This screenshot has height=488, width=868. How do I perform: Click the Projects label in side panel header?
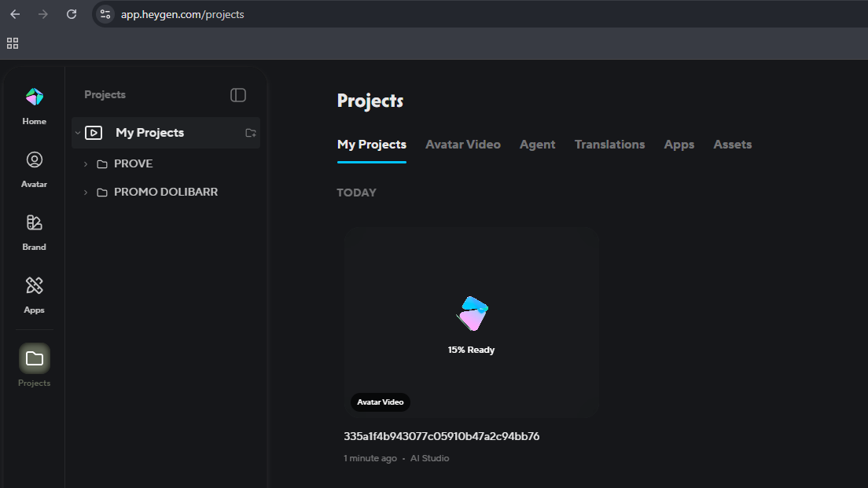pyautogui.click(x=105, y=94)
